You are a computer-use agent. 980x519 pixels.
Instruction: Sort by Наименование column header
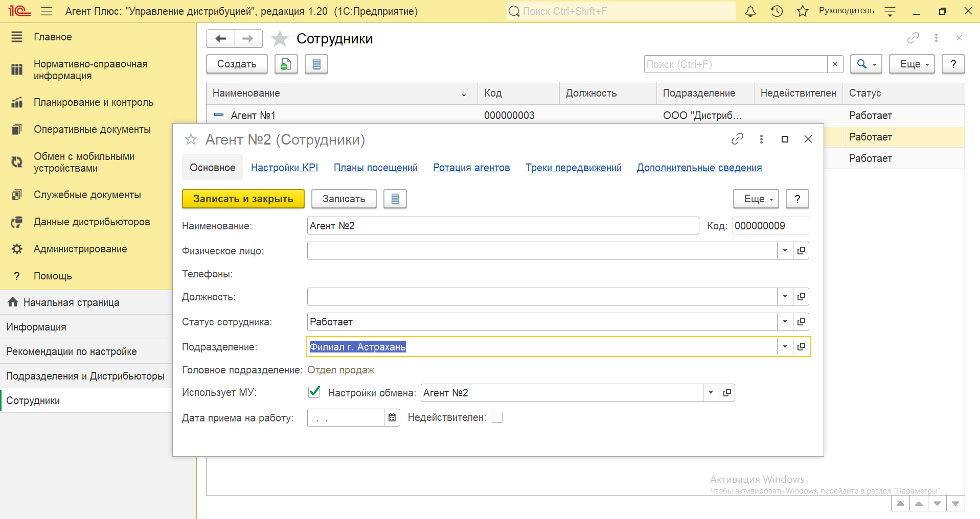pyautogui.click(x=341, y=93)
